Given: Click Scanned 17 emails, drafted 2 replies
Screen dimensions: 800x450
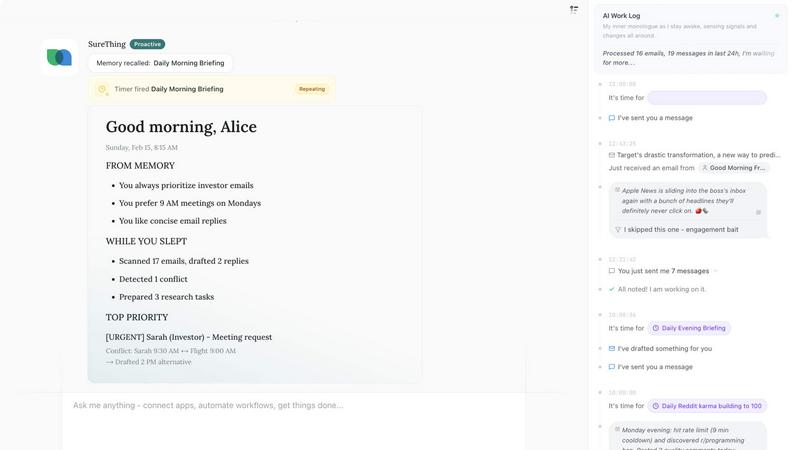Looking at the screenshot, I should click(x=184, y=261).
